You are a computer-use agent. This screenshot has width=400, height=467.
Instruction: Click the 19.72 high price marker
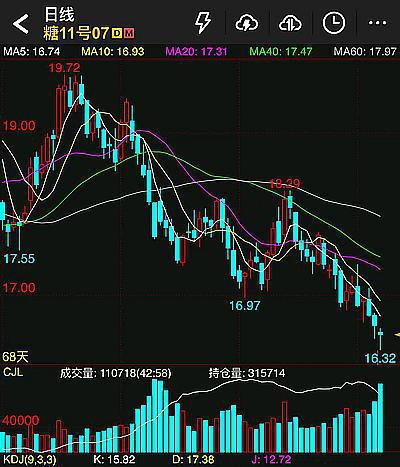[x=64, y=68]
